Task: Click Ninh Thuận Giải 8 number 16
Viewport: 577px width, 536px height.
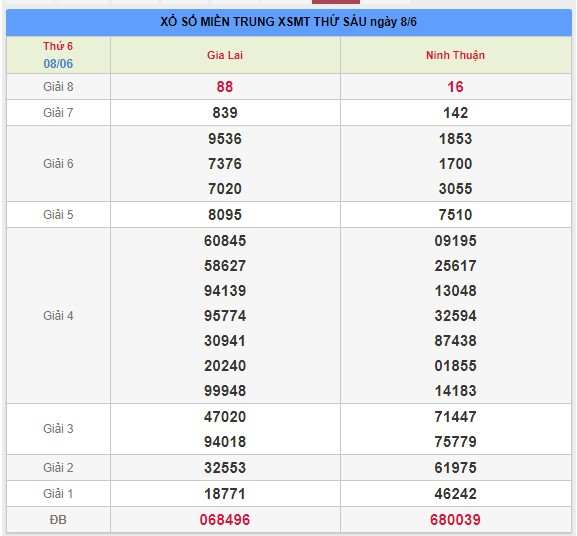Action: [455, 87]
